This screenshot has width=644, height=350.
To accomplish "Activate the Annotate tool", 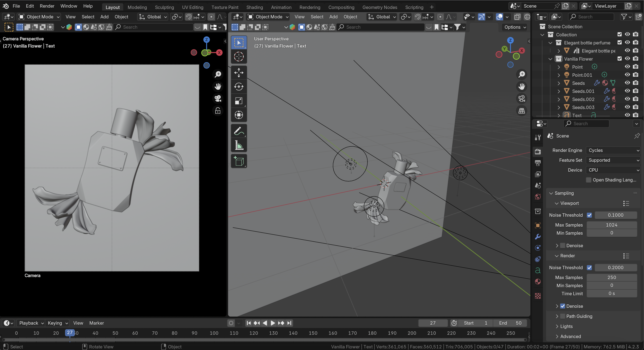I will [x=239, y=131].
